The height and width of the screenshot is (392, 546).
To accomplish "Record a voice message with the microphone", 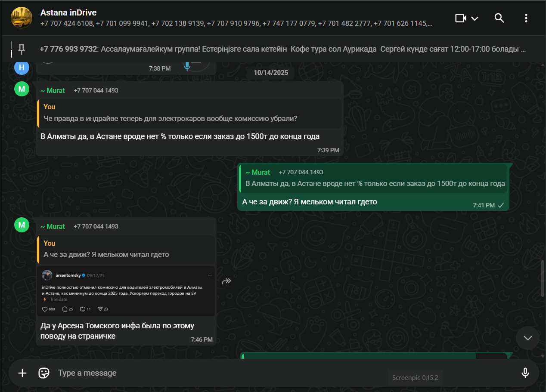I will [x=525, y=373].
